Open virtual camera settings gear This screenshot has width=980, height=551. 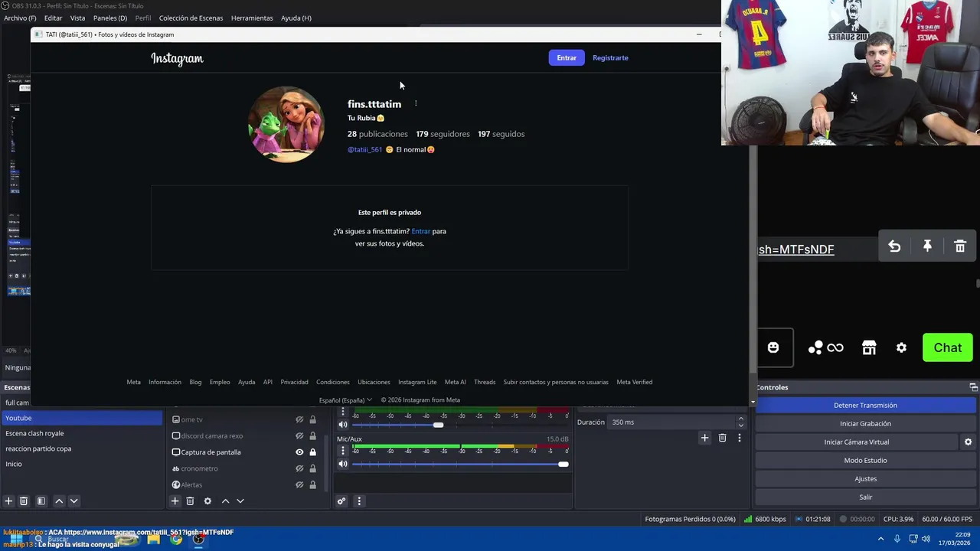pos(968,442)
